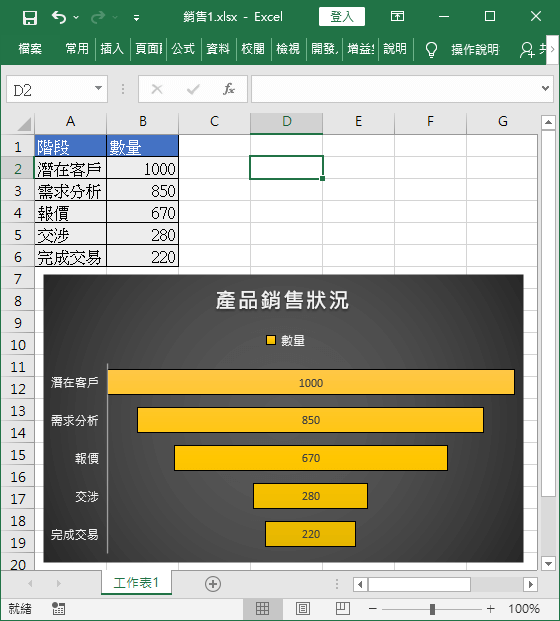Click the Select All corner triangle
Screen dimensions: 560x621
point(24,124)
